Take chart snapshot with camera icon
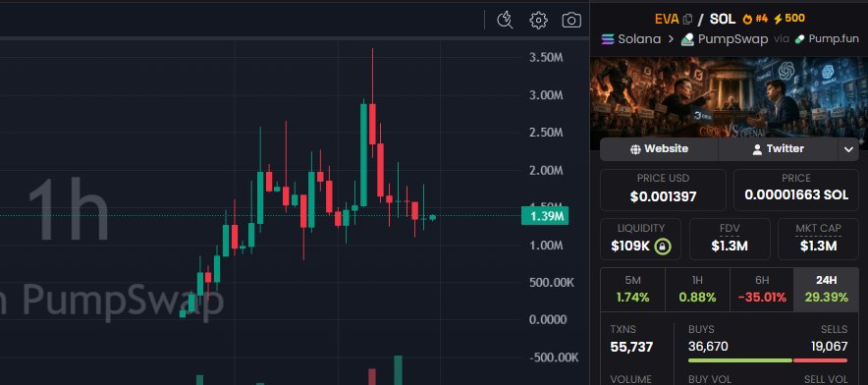868x385 pixels. (571, 21)
